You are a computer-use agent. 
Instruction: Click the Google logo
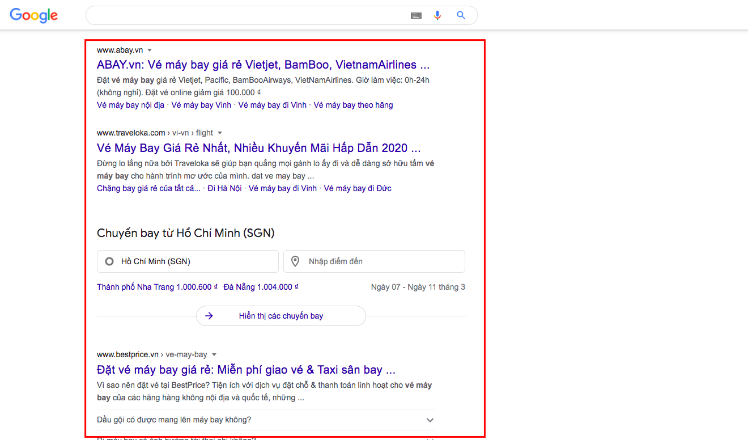click(34, 15)
